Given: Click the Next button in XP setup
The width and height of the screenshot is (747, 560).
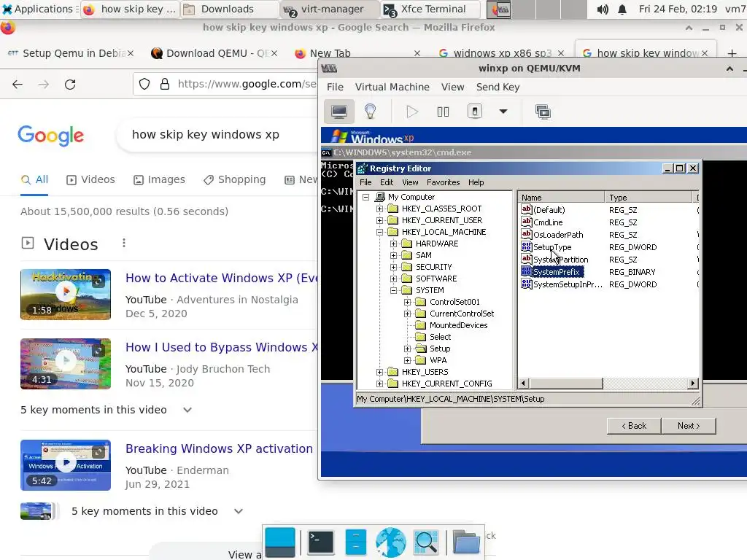Looking at the screenshot, I should tap(689, 426).
